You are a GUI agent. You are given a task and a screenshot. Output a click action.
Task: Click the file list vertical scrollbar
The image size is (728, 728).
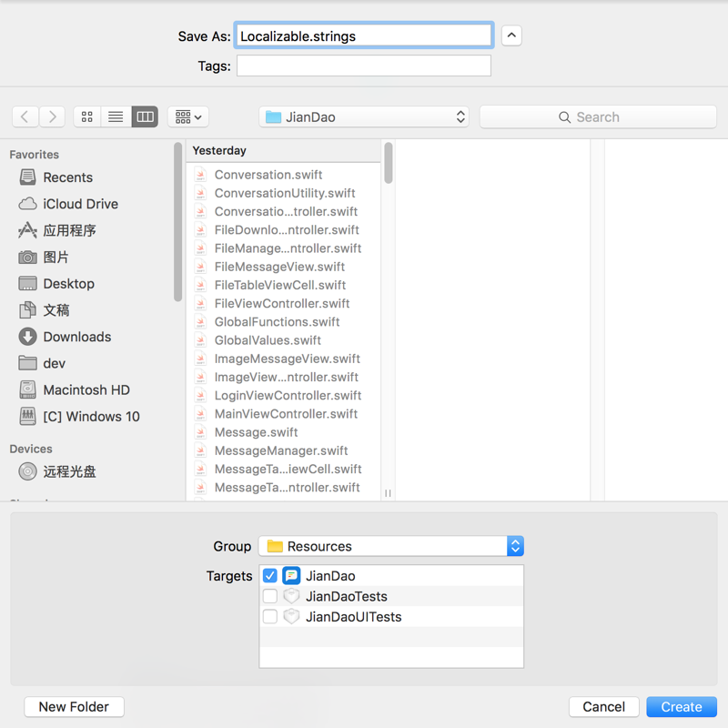point(389,163)
